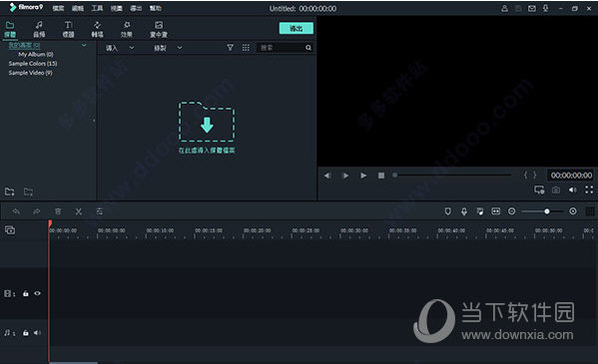Click the search magnifier icon
The width and height of the screenshot is (598, 364).
pos(308,48)
